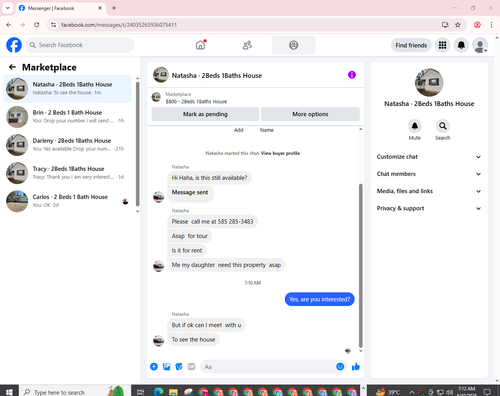
Task: Click the browser address bar URL
Action: point(119,25)
